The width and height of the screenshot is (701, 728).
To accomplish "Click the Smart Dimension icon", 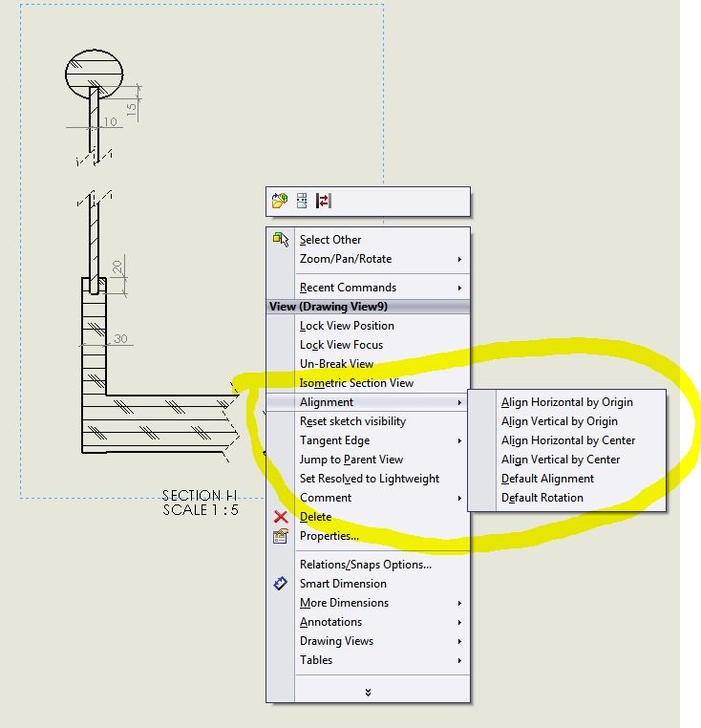I will 281,583.
